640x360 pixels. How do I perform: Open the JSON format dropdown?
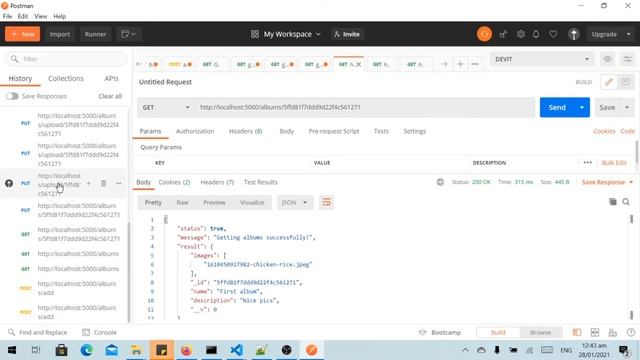tap(295, 202)
